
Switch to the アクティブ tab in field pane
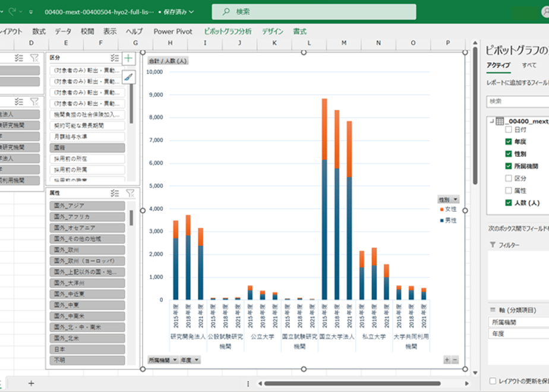tap(498, 65)
